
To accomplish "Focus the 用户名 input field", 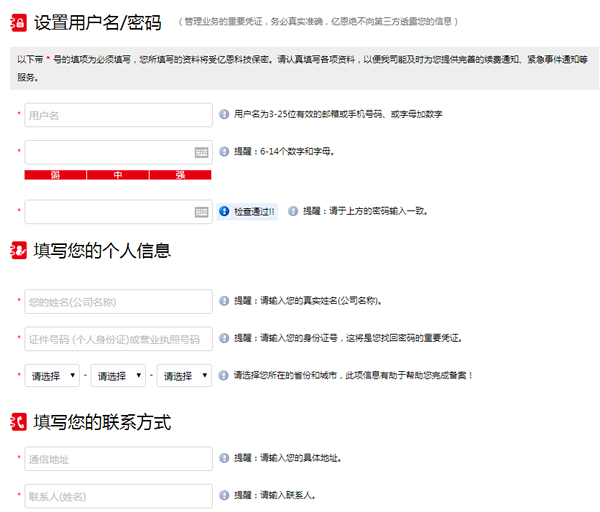I will 119,115.
